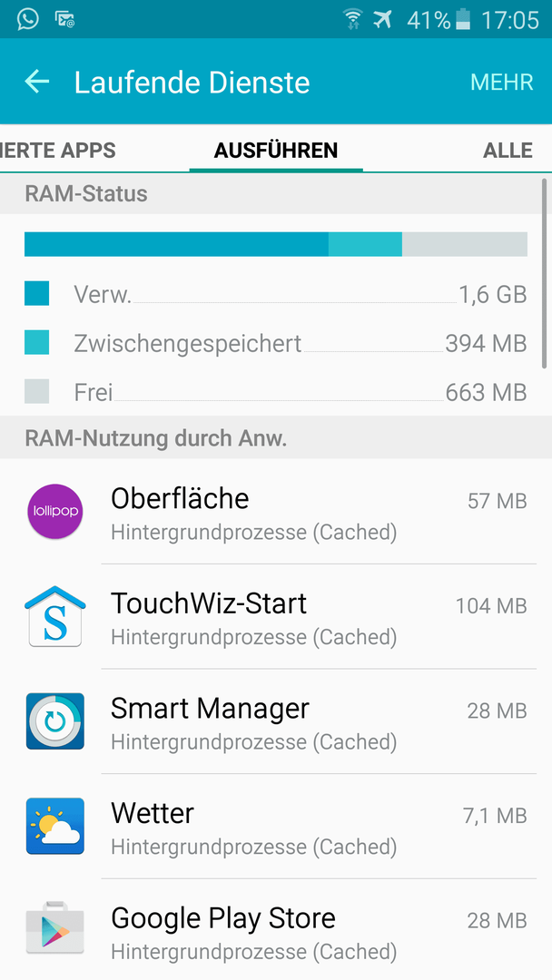Tap the battery status icon
The height and width of the screenshot is (980, 552).
(463, 19)
